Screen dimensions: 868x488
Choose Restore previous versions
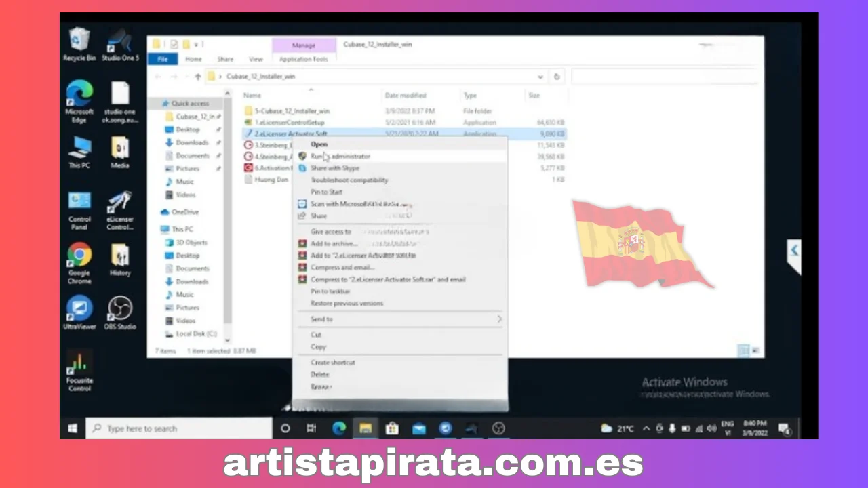pos(400,304)
